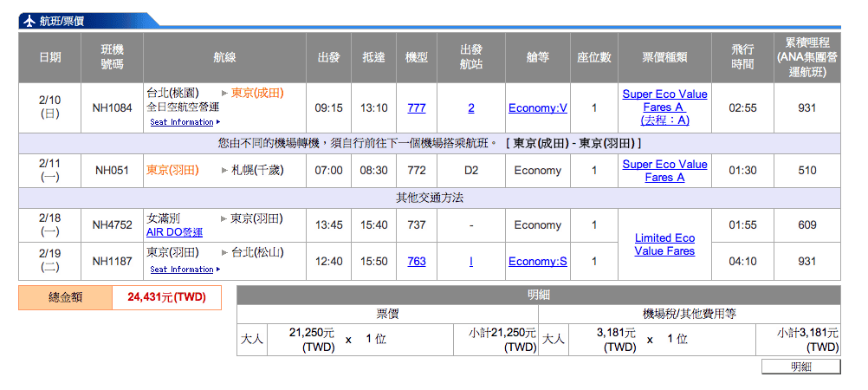Click route arrow icon after 女滿別
The height and width of the screenshot is (390, 868).
(x=224, y=218)
